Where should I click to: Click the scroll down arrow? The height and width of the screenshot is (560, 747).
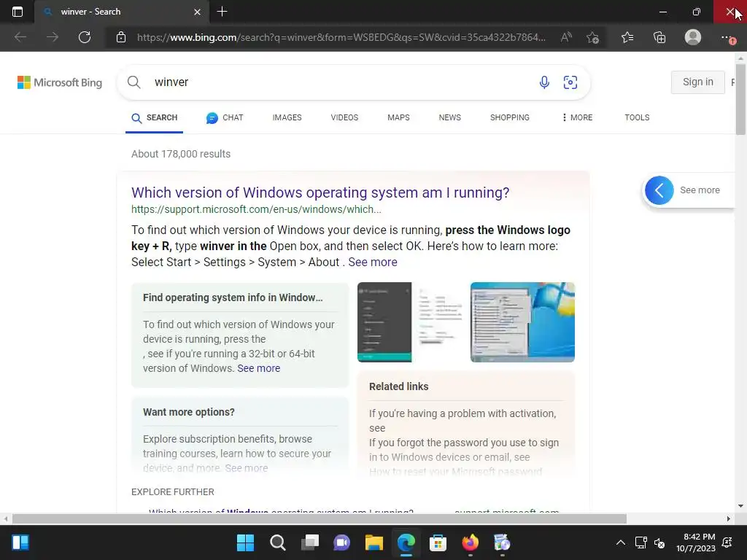[741, 507]
